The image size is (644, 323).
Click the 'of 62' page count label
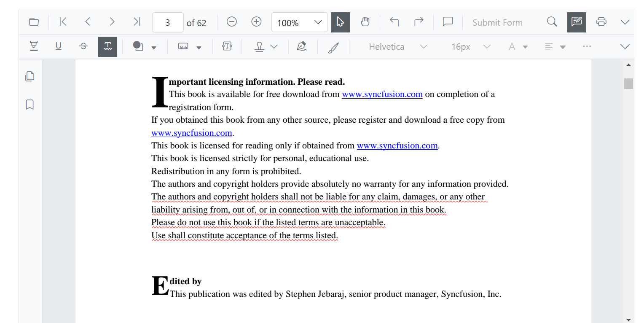pos(196,23)
